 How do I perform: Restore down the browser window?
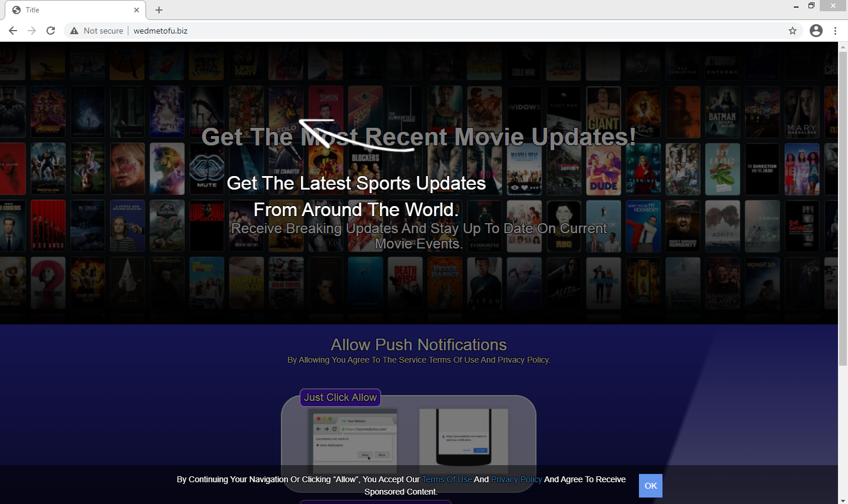[811, 6]
